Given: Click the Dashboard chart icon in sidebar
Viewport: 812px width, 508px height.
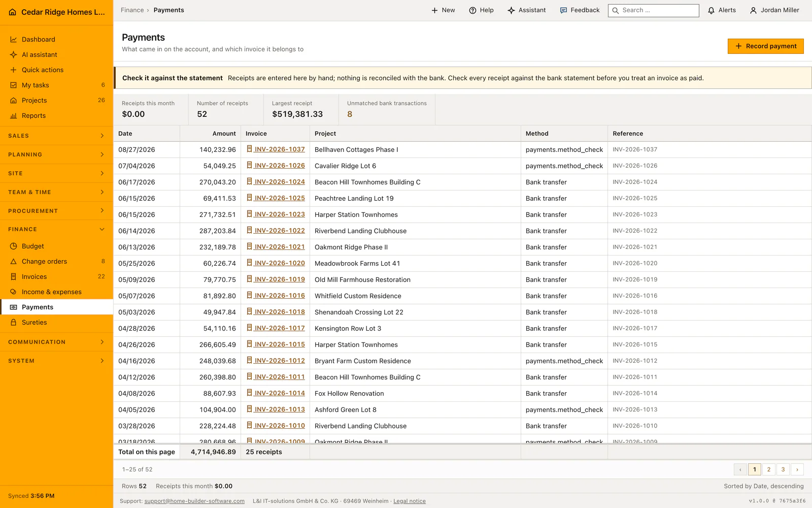Looking at the screenshot, I should [x=14, y=40].
